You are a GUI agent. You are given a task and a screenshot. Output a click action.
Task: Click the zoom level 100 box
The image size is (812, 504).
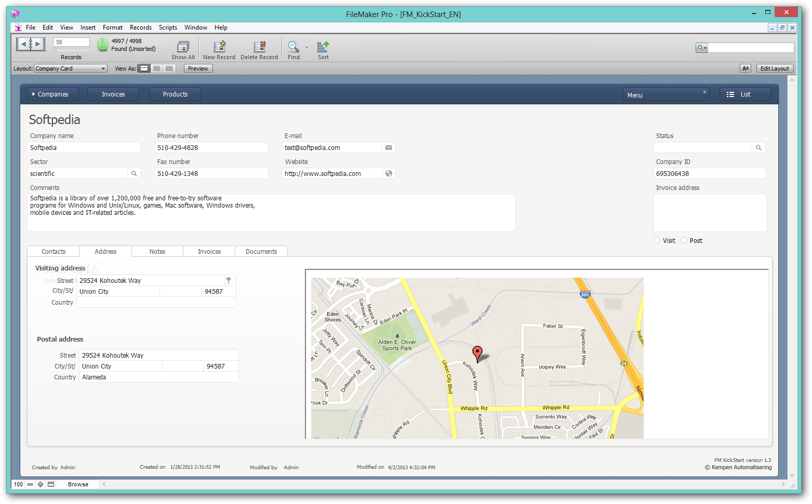tap(18, 484)
